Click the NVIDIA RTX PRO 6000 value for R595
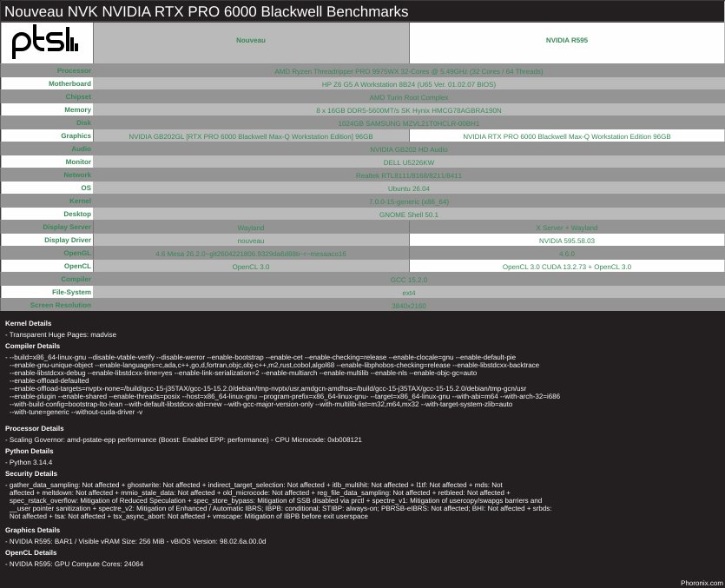This screenshot has height=588, width=725. point(566,136)
